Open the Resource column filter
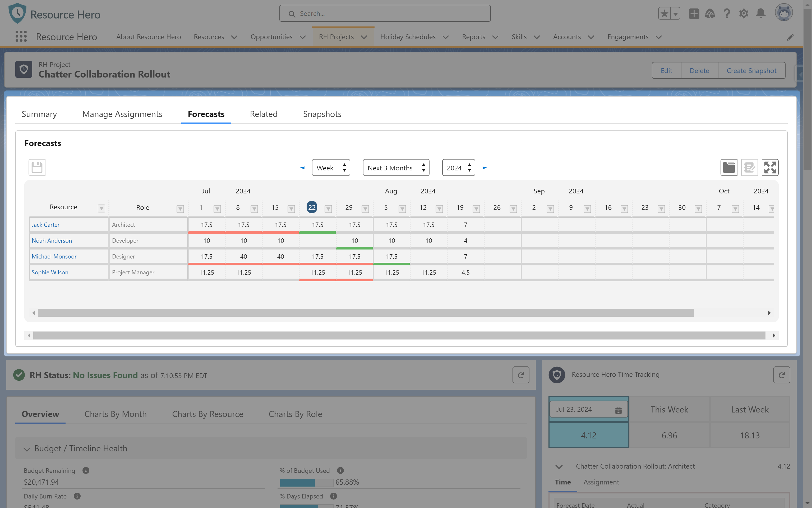812x508 pixels. coord(101,209)
